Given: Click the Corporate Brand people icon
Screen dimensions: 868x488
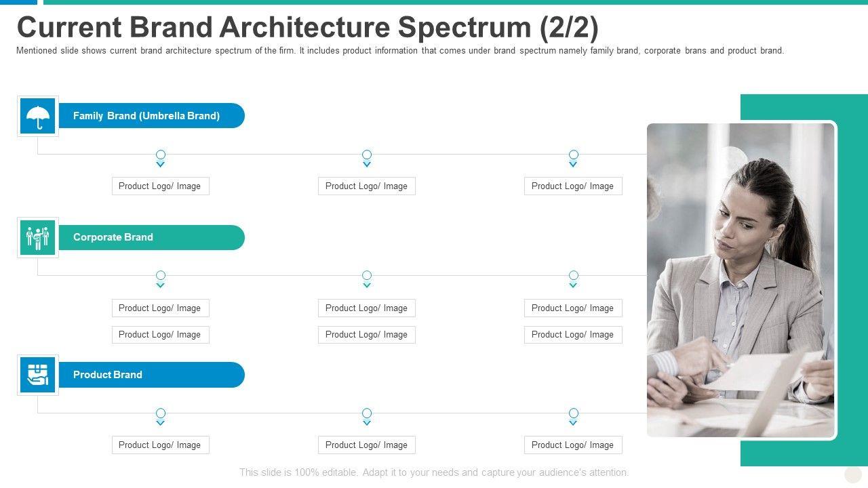Looking at the screenshot, I should click(x=38, y=237).
